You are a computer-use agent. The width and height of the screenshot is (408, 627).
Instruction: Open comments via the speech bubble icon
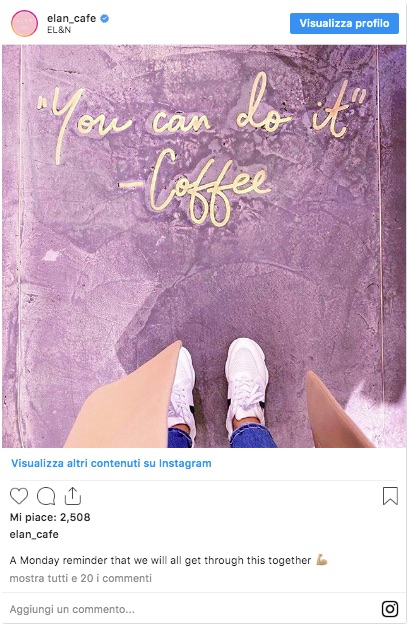tap(46, 496)
